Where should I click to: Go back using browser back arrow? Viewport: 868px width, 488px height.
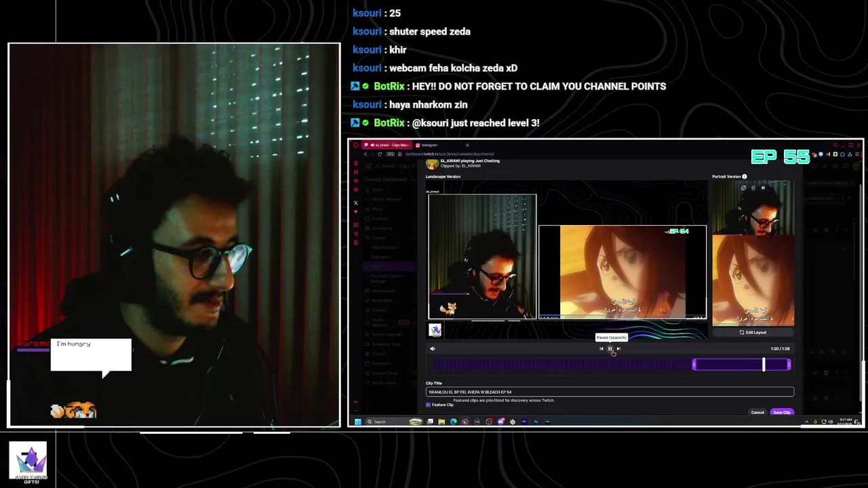366,154
